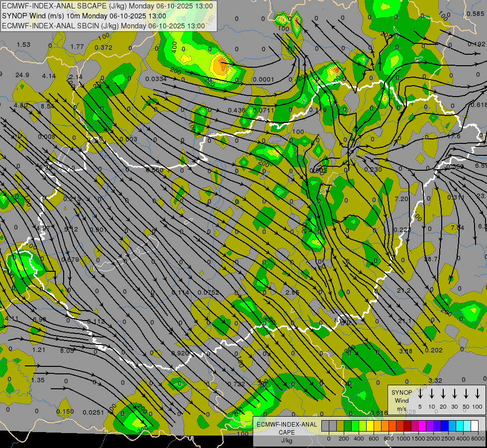Click the 2.85 value on the map

click(x=292, y=292)
